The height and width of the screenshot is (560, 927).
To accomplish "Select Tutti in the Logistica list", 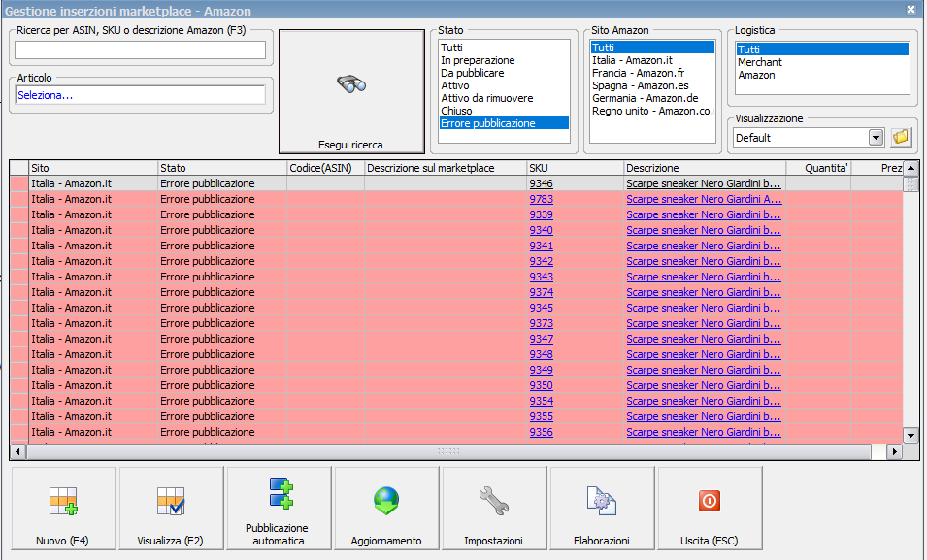I will tap(822, 49).
